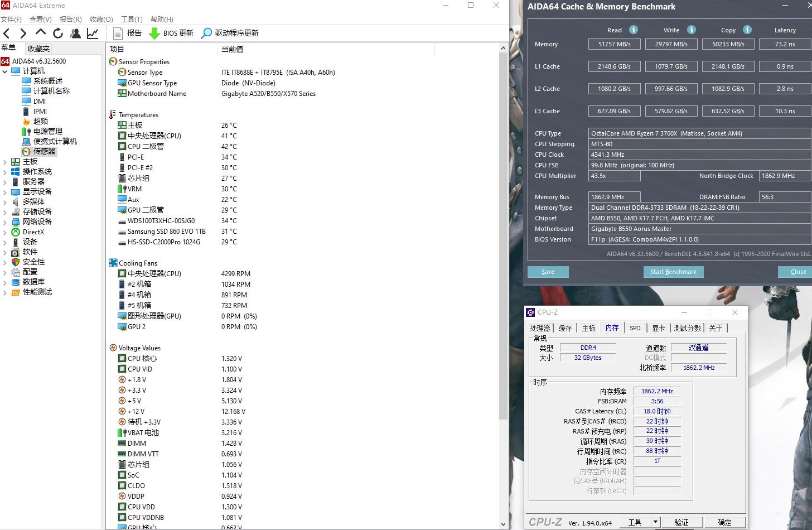Image resolution: width=812 pixels, height=530 pixels.
Task: Open the line graph monitoring icon
Action: (93, 33)
